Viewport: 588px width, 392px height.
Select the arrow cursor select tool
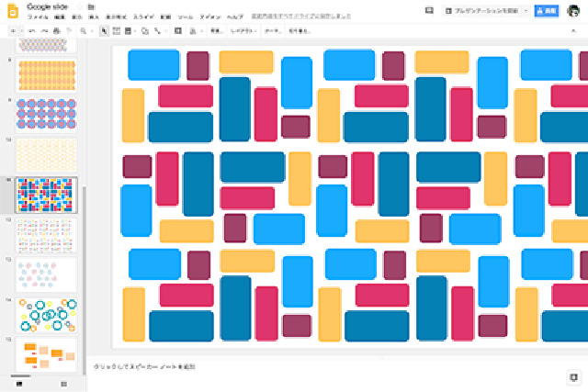(104, 31)
